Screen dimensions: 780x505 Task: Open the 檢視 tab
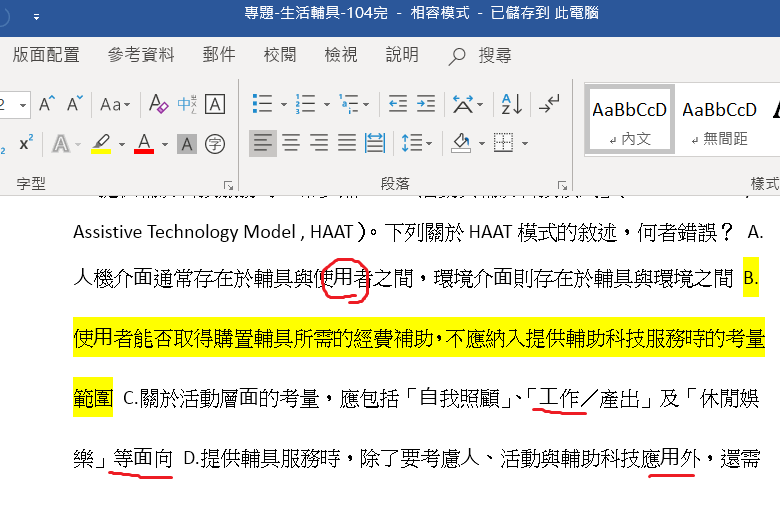pos(341,55)
